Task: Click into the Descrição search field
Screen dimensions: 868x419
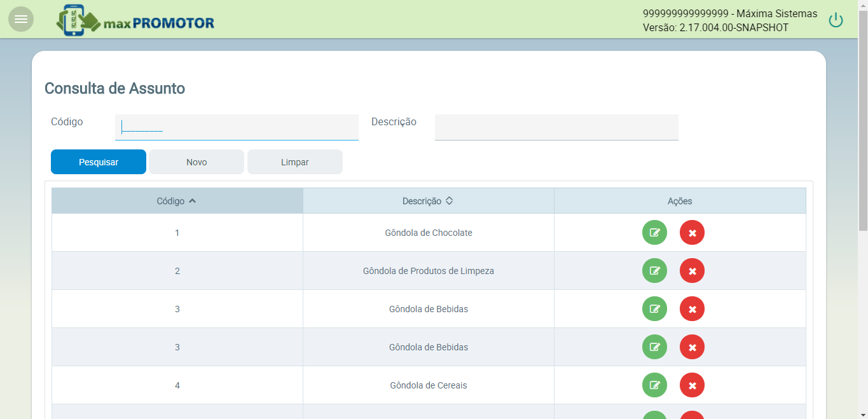Action: tap(556, 127)
